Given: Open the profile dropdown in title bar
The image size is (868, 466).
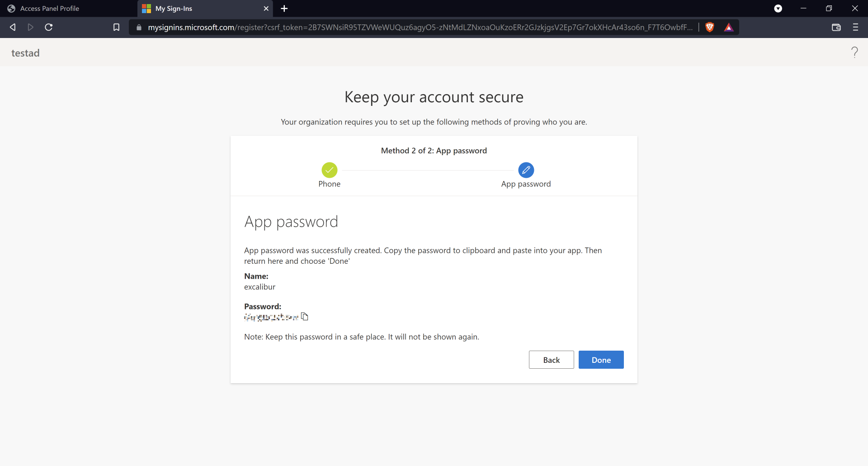Looking at the screenshot, I should (778, 9).
